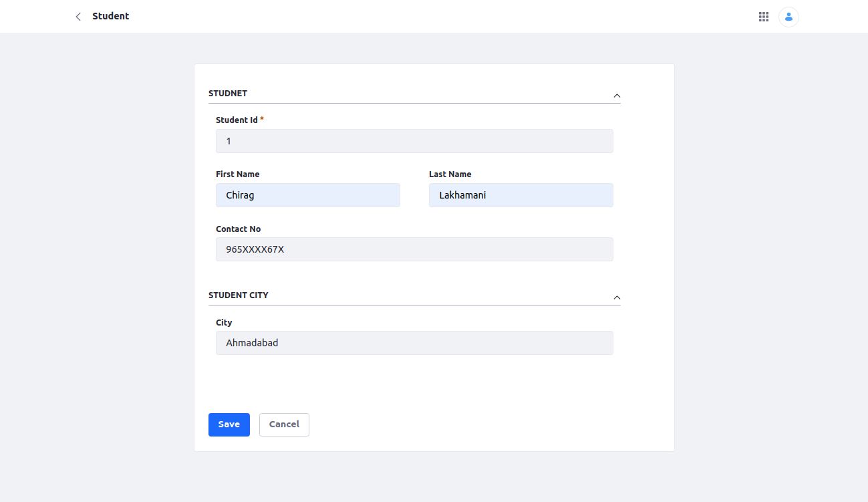The width and height of the screenshot is (868, 502).
Task: Collapse the STUDNET section chevron
Action: pos(617,96)
